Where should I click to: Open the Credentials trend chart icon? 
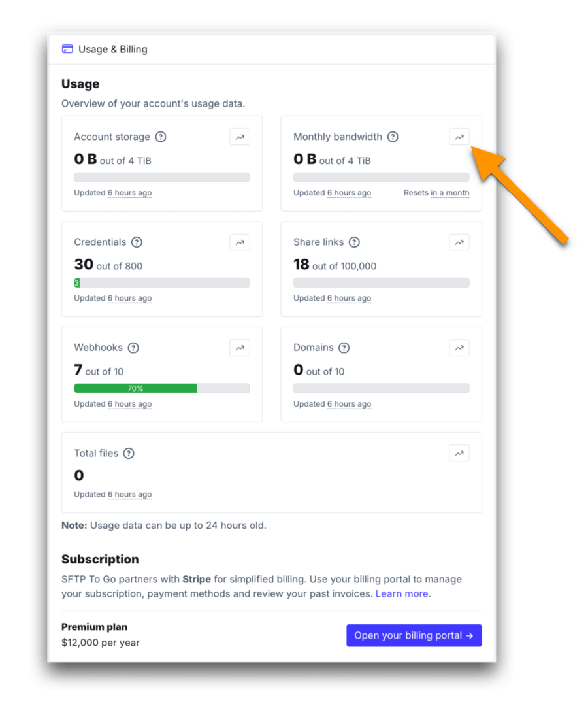pyautogui.click(x=240, y=242)
